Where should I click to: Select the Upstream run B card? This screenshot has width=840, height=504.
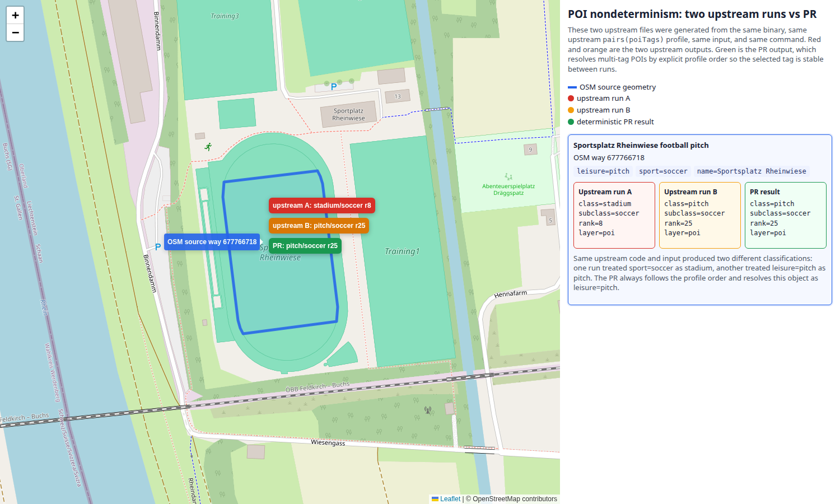pyautogui.click(x=700, y=215)
